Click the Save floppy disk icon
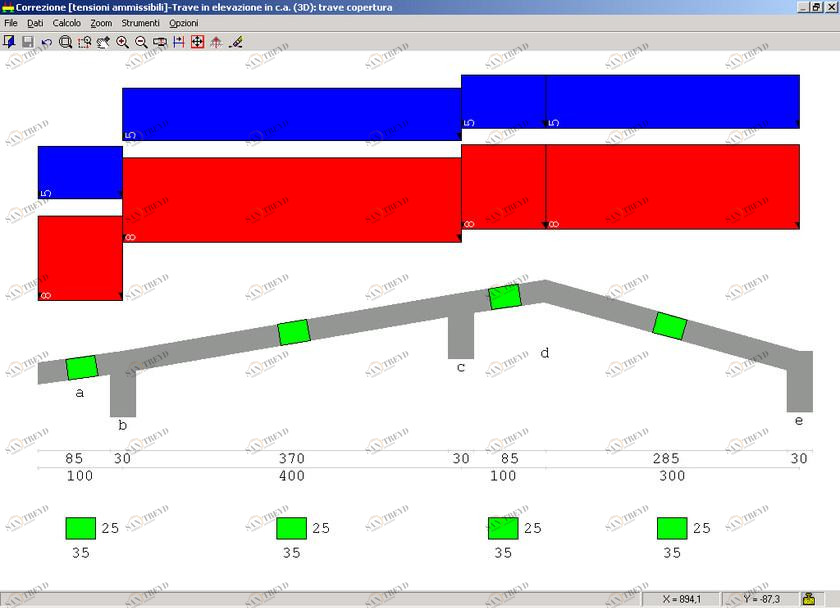 tap(28, 42)
